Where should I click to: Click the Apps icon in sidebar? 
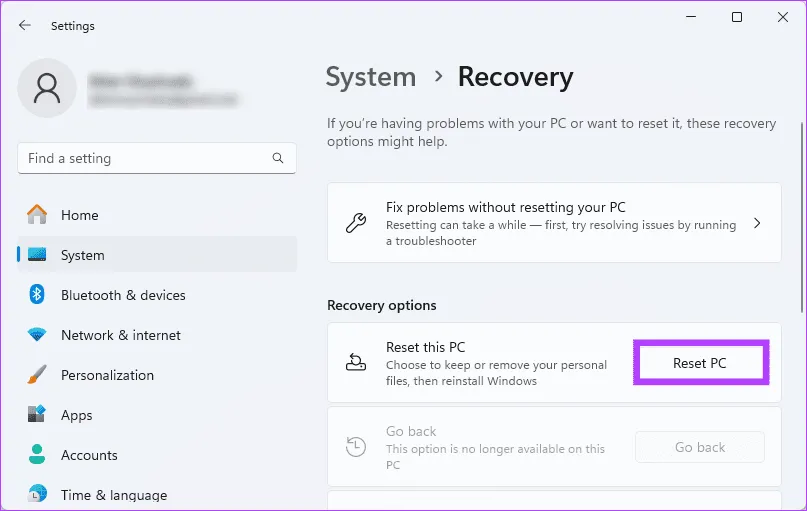tap(37, 415)
